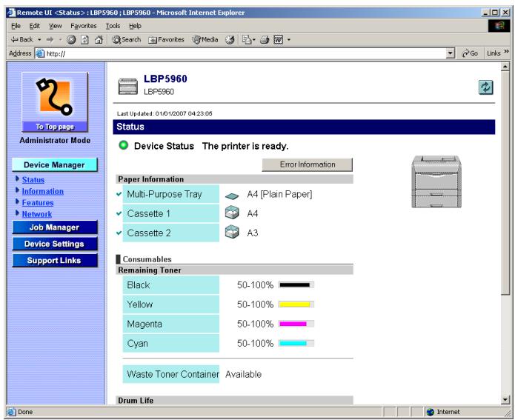Open the Help menu
This screenshot has width=515, height=420.
pyautogui.click(x=135, y=26)
